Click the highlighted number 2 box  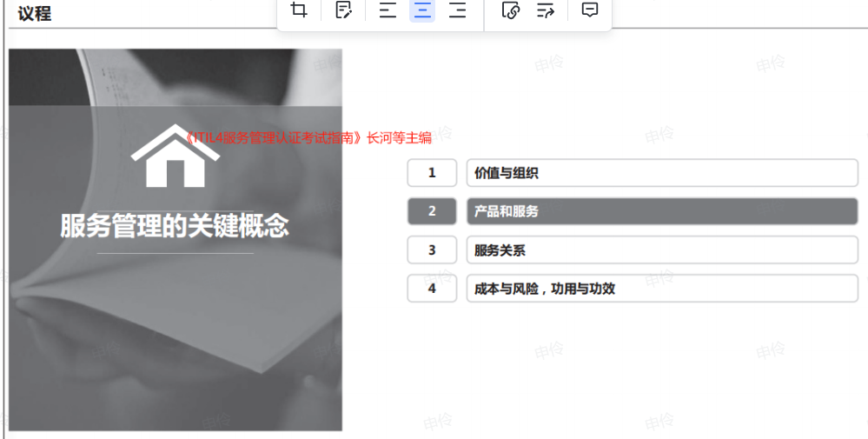pyautogui.click(x=432, y=211)
